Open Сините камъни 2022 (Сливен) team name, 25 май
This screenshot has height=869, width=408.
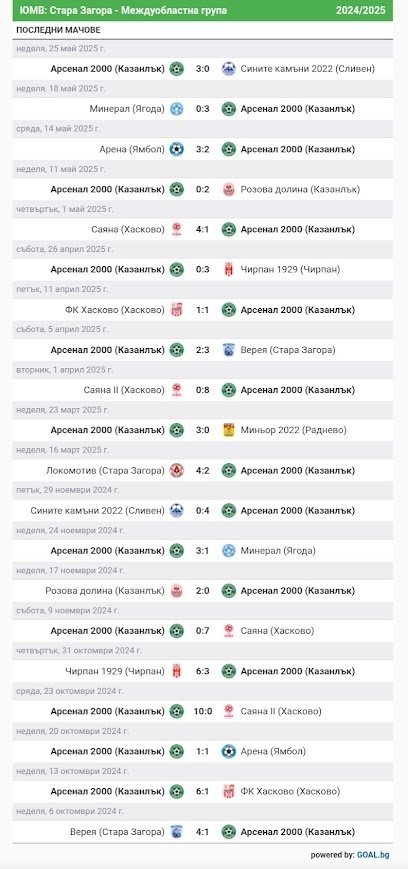pos(308,69)
